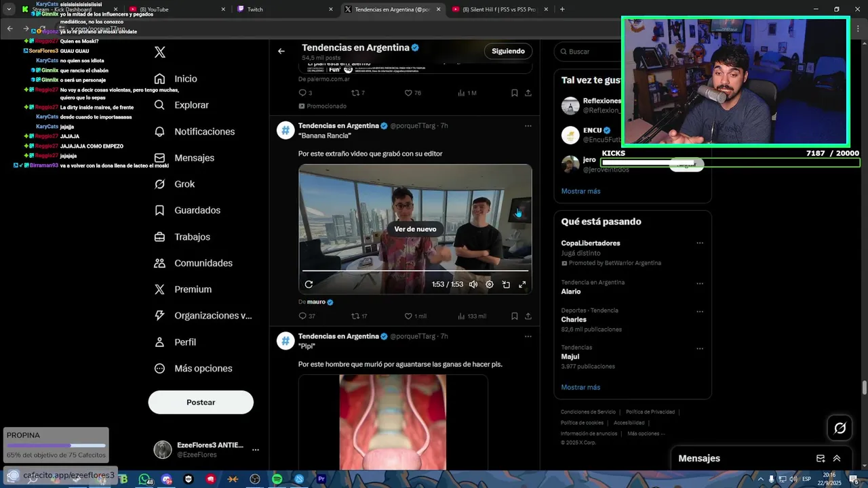Open Mensajes in the sidebar
The width and height of the screenshot is (868, 488).
pos(184,158)
